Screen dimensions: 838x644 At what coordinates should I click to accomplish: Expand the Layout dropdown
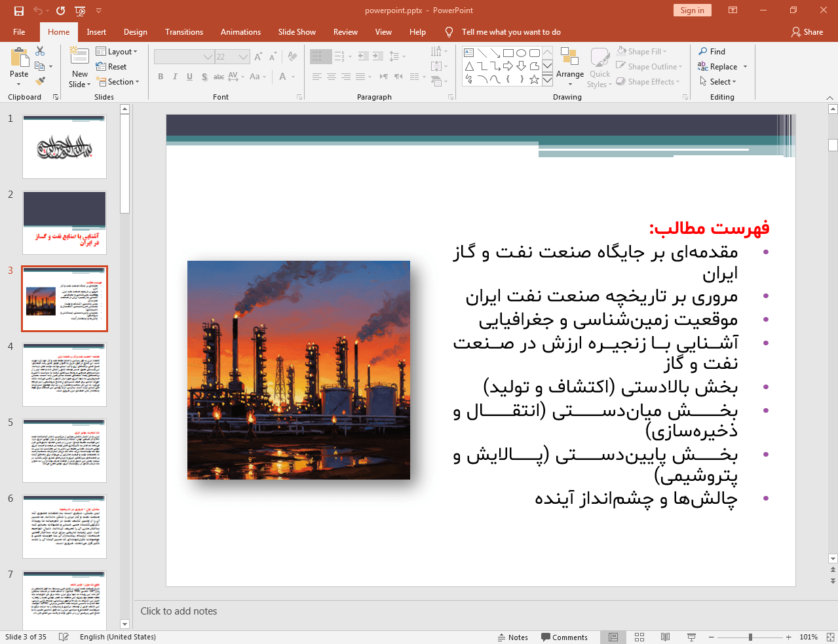(x=117, y=52)
